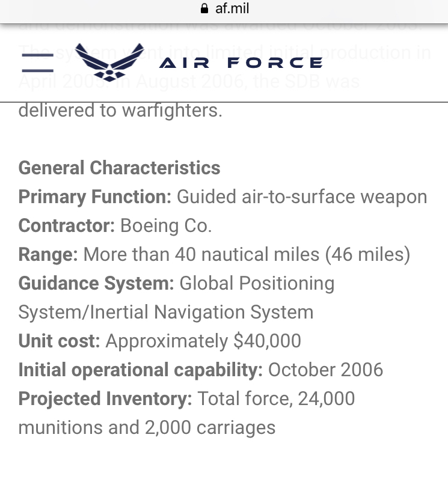The width and height of the screenshot is (448, 485).
Task: Click the Contractor label
Action: coord(67,225)
